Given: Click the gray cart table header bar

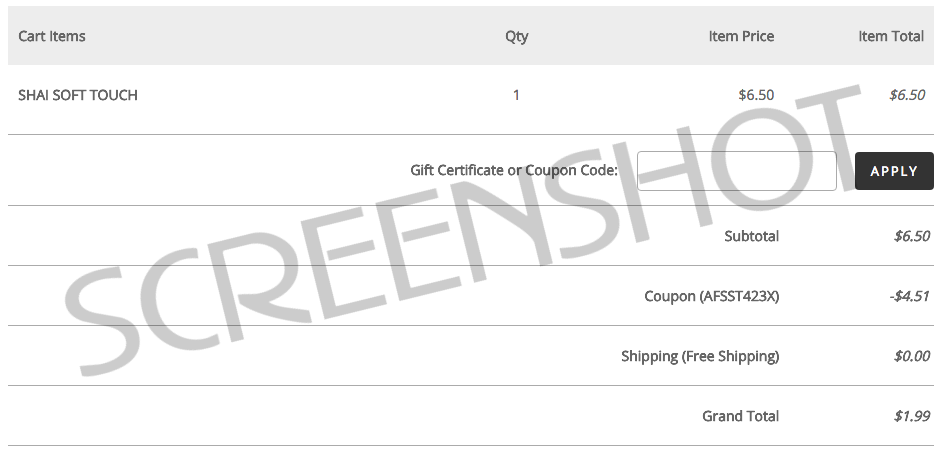Looking at the screenshot, I should (471, 35).
